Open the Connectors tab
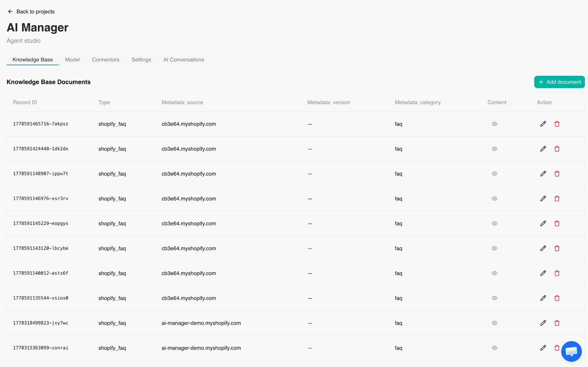This screenshot has width=588, height=367. [x=106, y=60]
